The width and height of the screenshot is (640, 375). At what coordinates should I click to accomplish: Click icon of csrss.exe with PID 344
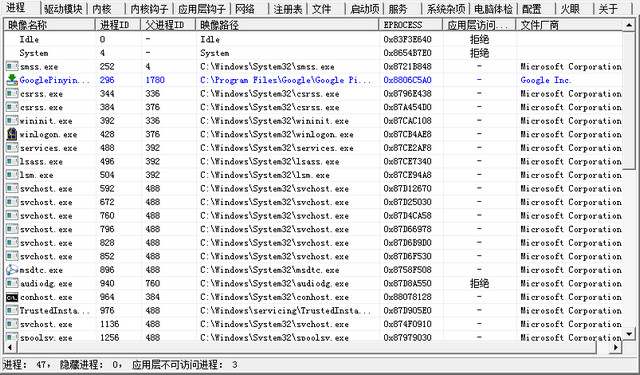coord(12,93)
